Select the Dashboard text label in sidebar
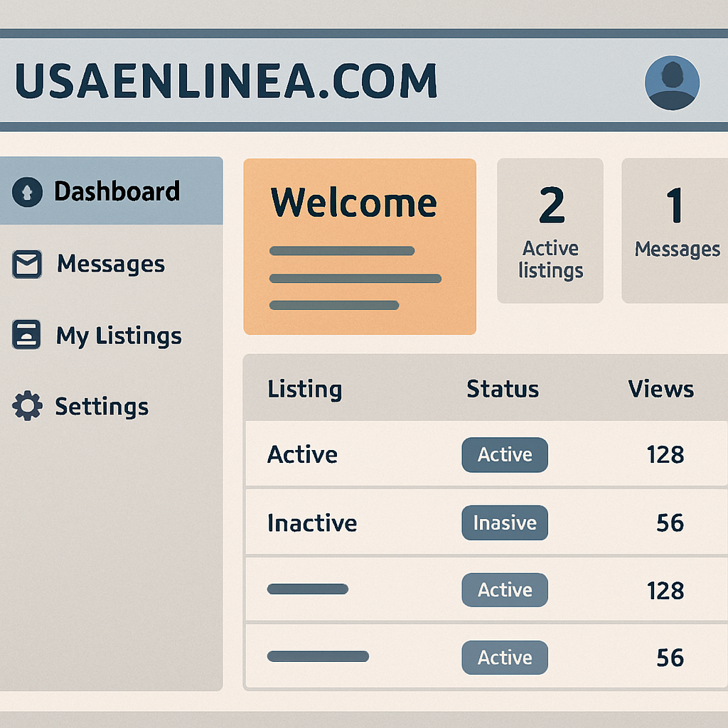 coord(117,192)
